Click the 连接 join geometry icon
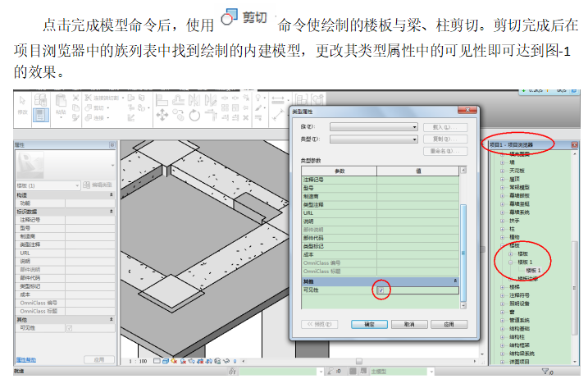Screen dimensions: 588x388 (88, 118)
